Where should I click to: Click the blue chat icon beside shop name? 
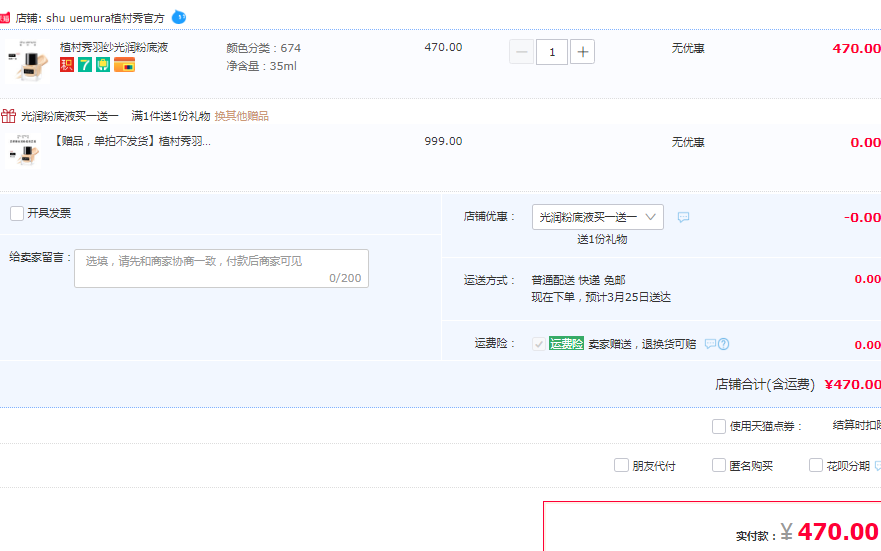coord(179,17)
